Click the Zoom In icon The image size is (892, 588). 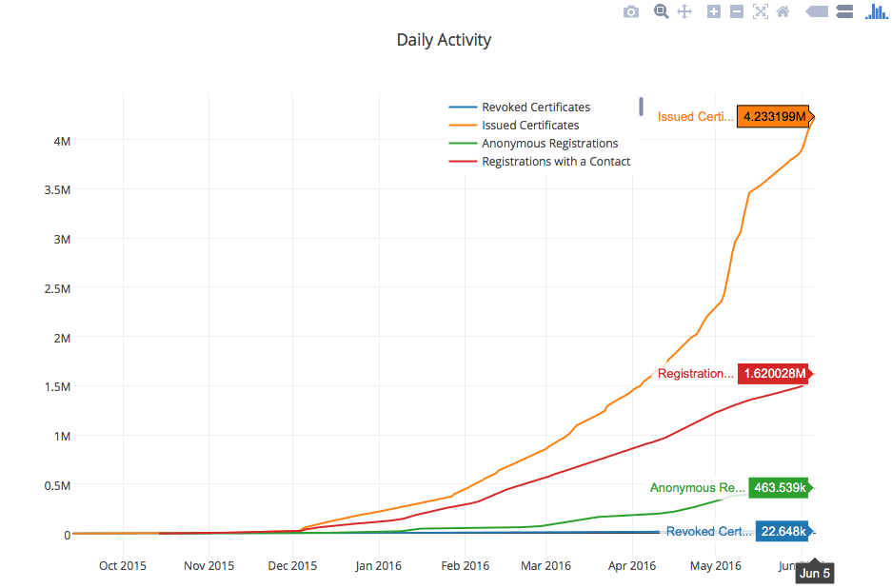click(713, 11)
